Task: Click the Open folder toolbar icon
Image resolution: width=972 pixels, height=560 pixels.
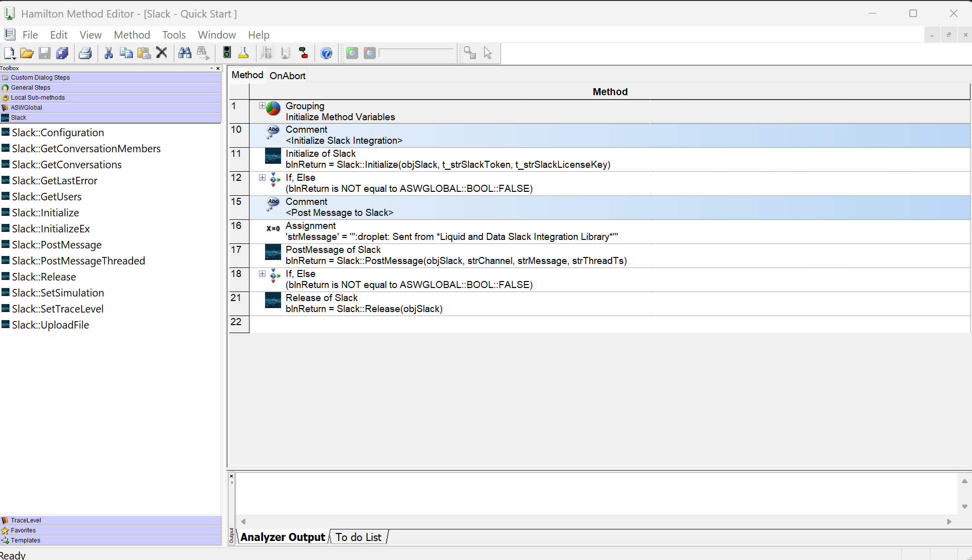Action: click(27, 53)
